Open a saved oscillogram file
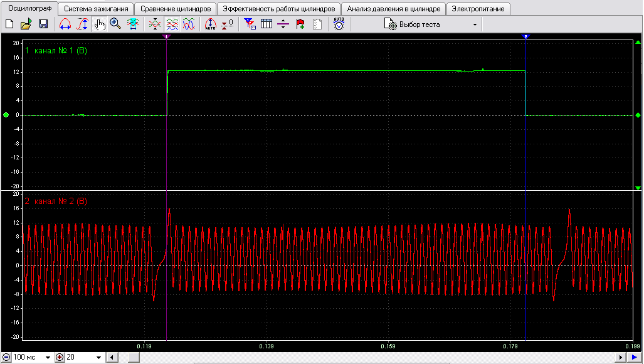The height and width of the screenshot is (364, 644). pyautogui.click(x=26, y=24)
